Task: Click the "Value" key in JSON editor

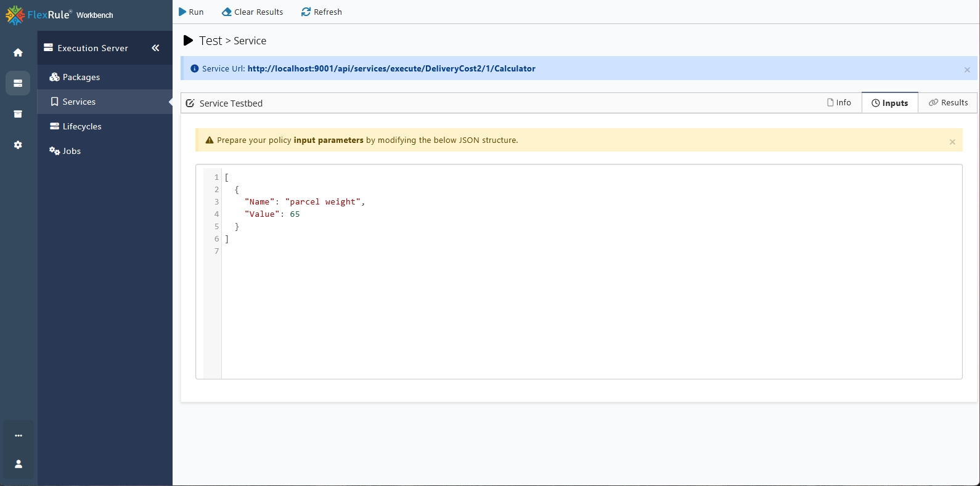Action: click(x=263, y=214)
